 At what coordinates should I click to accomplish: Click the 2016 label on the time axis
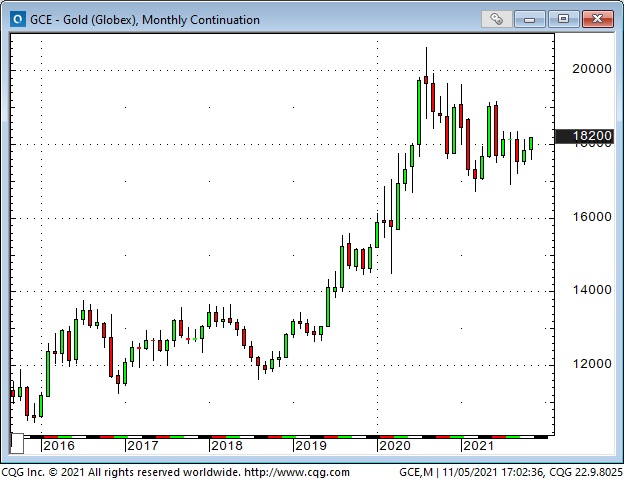(x=59, y=445)
